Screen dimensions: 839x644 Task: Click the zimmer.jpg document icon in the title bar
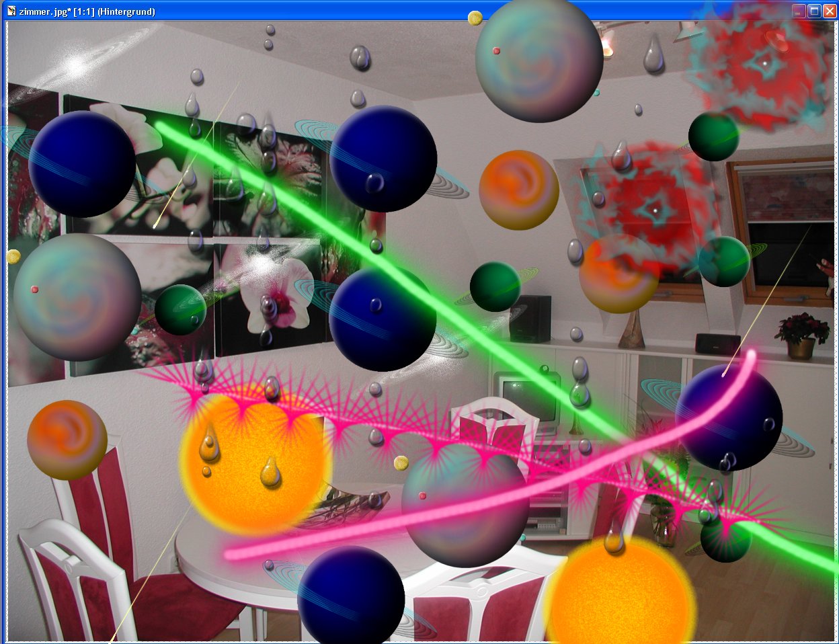pos(11,11)
